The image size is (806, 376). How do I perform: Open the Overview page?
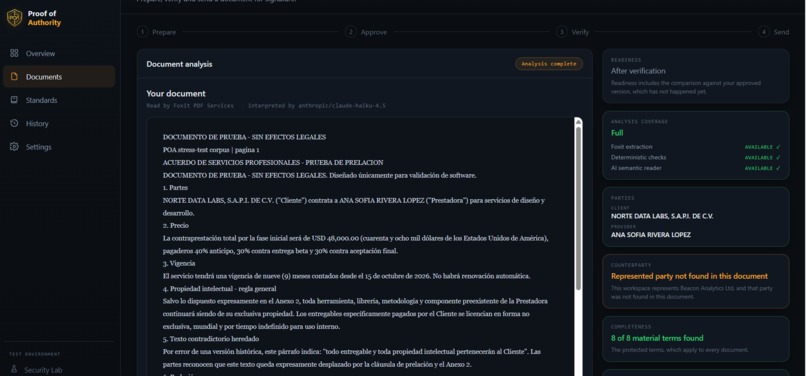pos(59,53)
